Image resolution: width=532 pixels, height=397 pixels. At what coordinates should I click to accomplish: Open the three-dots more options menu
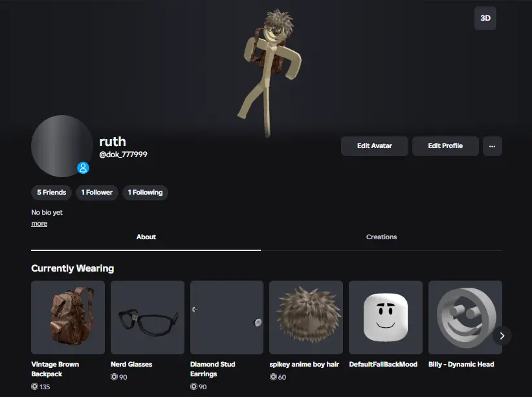click(x=493, y=146)
